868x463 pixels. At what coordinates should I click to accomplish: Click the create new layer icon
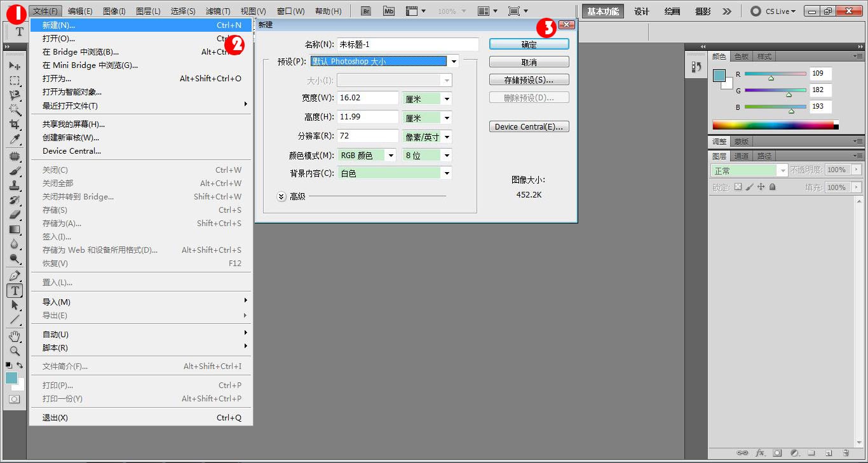(x=829, y=453)
